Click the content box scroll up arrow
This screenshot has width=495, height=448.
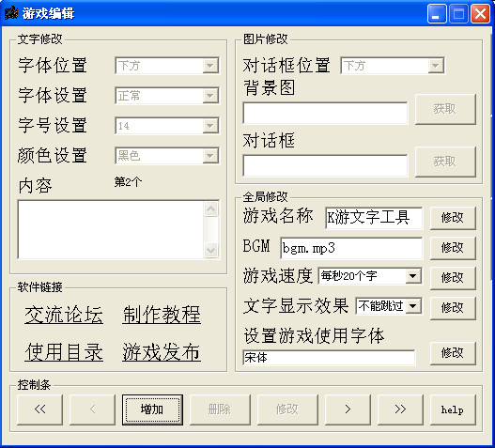point(211,209)
